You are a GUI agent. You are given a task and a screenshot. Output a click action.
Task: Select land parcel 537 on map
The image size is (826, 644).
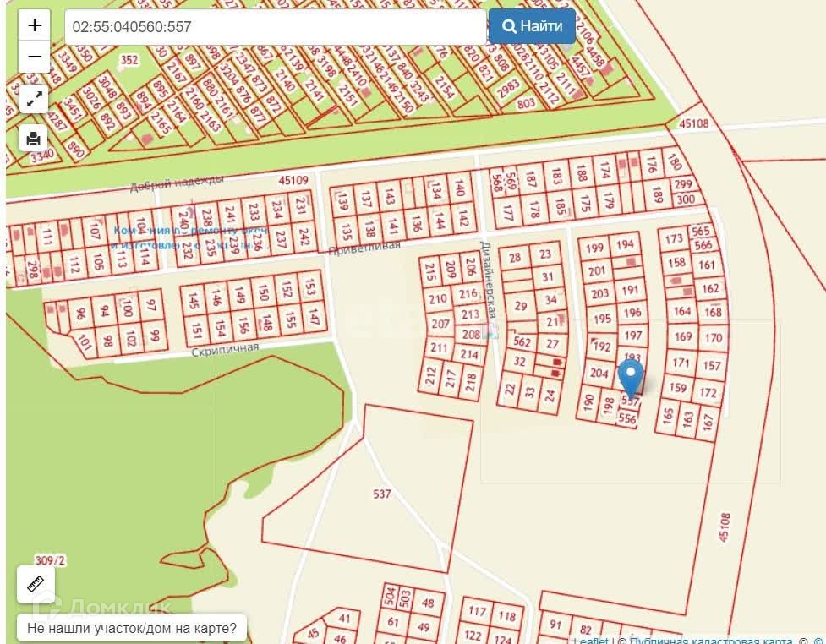click(x=382, y=494)
